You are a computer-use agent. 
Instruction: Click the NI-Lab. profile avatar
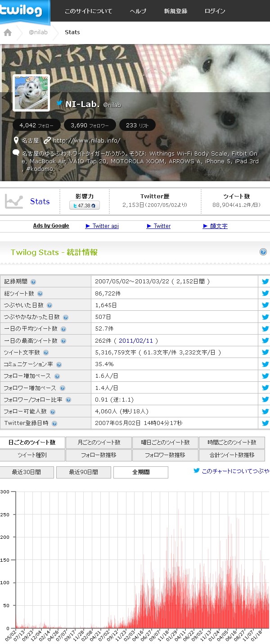(31, 93)
